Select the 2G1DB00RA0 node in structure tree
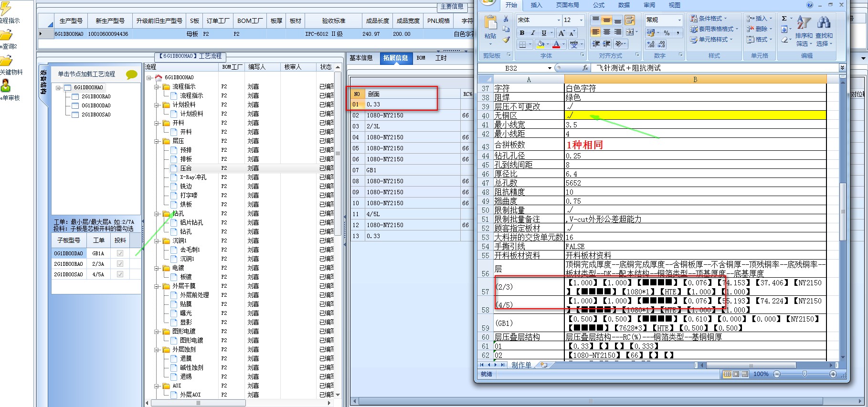The image size is (868, 407). tap(96, 96)
